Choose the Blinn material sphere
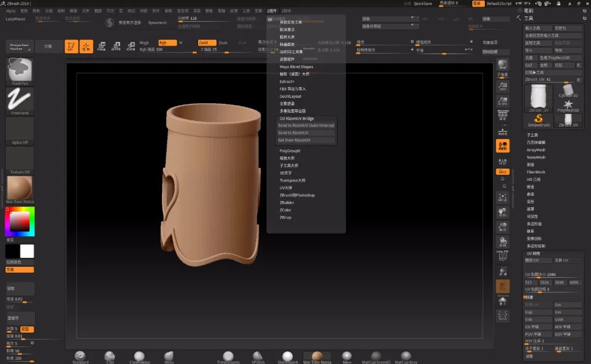 tap(347, 357)
